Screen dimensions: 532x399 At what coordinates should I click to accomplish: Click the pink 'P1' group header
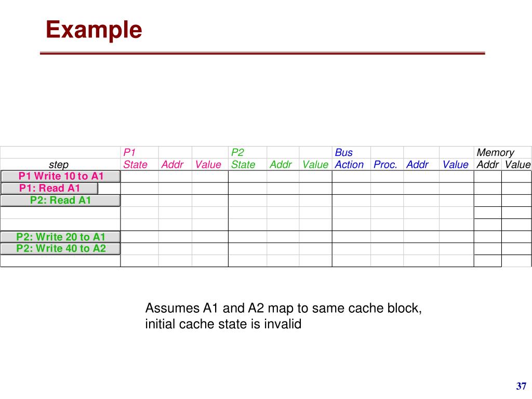[129, 152]
